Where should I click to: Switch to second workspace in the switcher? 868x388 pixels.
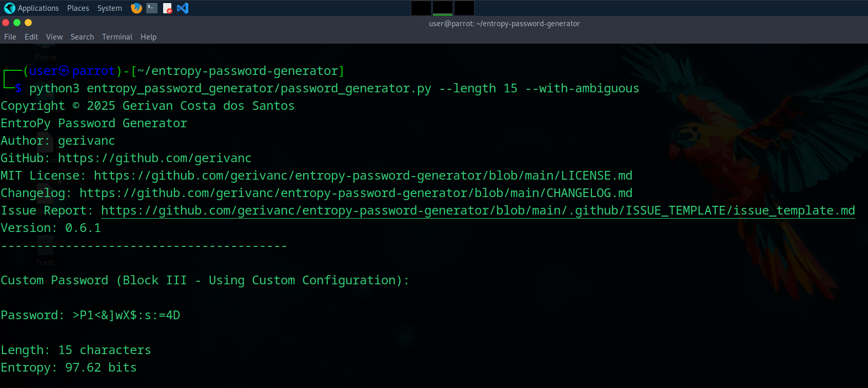(443, 8)
